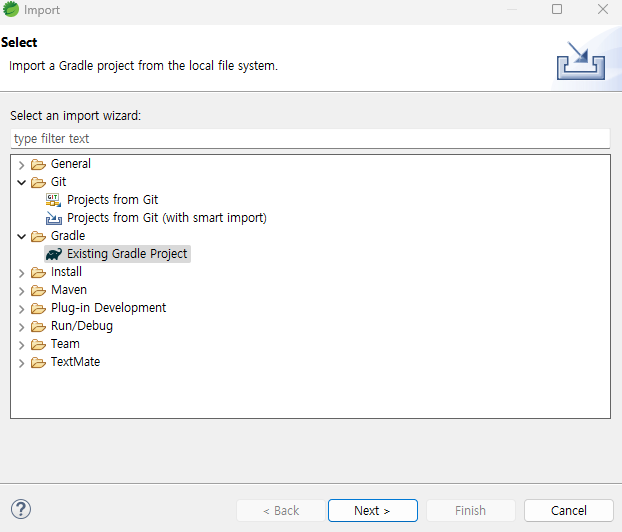Click the Back button

281,510
